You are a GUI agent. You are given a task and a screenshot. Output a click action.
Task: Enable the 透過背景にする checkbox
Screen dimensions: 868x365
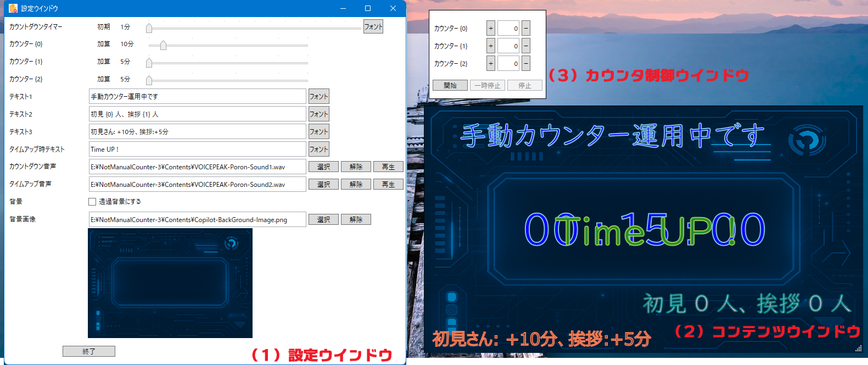tap(92, 202)
